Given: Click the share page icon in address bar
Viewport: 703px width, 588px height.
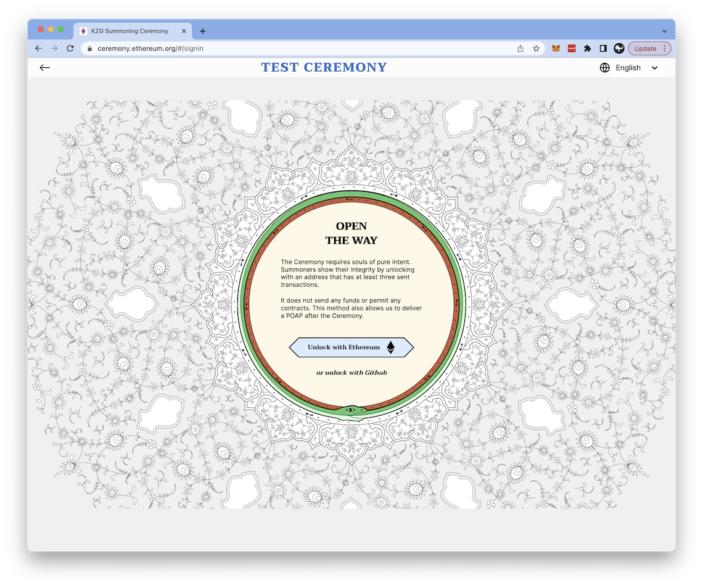Looking at the screenshot, I should pyautogui.click(x=520, y=48).
